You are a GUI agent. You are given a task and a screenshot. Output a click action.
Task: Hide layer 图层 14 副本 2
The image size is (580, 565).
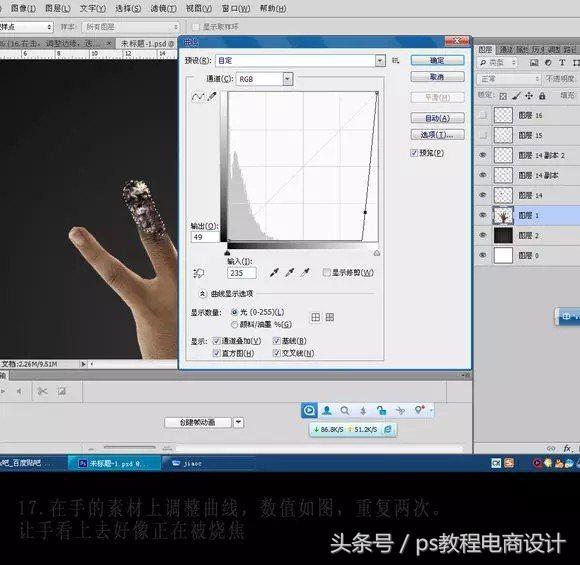pyautogui.click(x=483, y=155)
